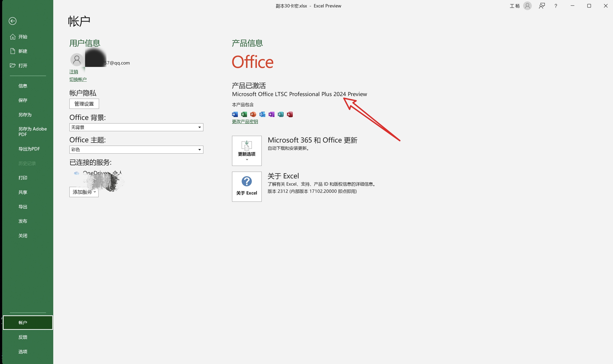Open the feedback icon in title bar

(542, 6)
